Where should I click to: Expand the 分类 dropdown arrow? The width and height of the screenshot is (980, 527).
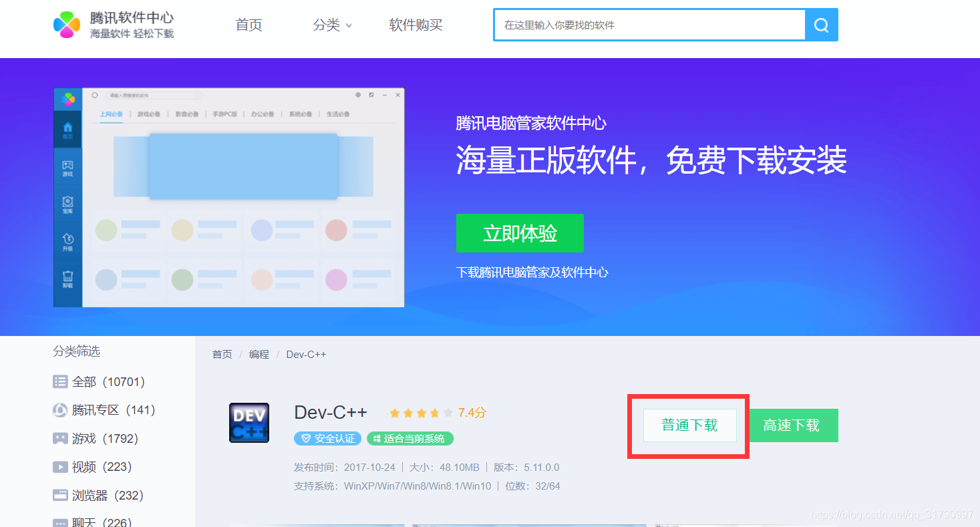click(x=349, y=26)
